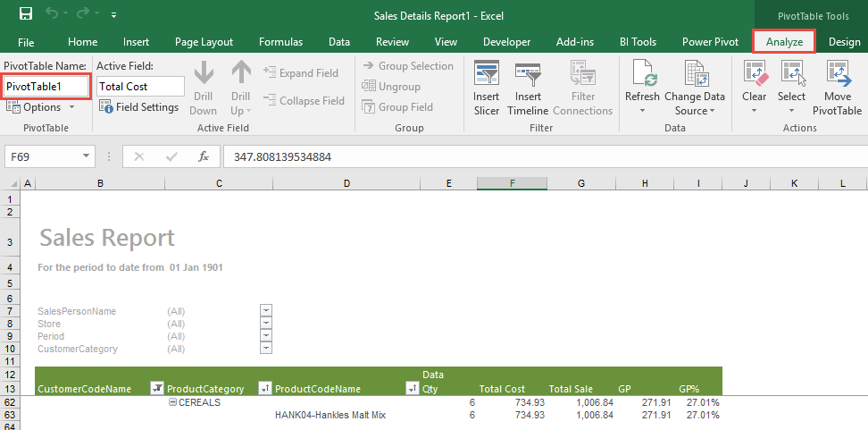Open the Power Pivot tab

[710, 42]
